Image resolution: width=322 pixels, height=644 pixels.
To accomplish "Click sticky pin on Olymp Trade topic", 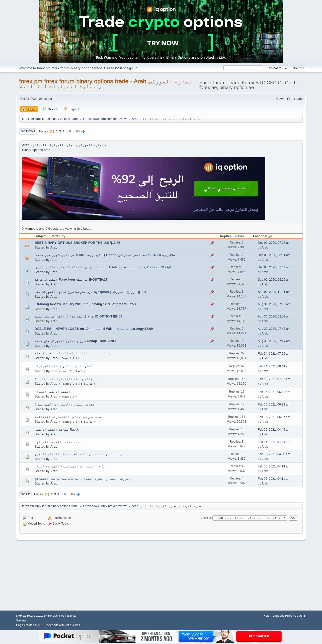I will coord(212,341).
